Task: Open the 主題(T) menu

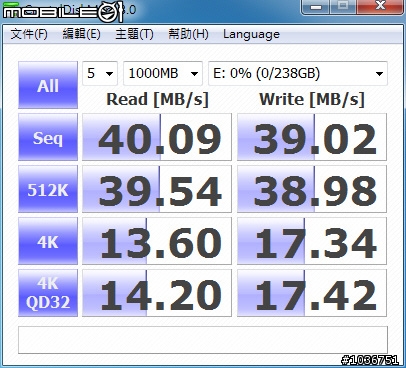Action: coord(134,34)
